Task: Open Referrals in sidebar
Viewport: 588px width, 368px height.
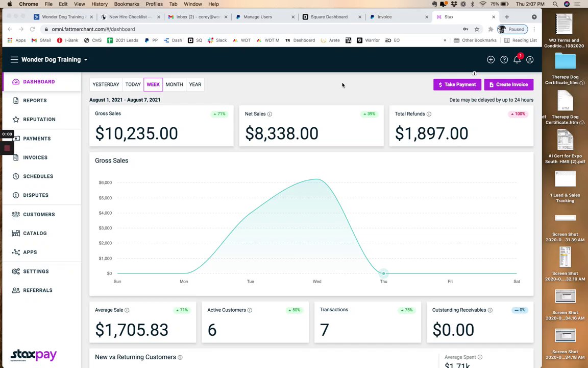Action: point(42,290)
